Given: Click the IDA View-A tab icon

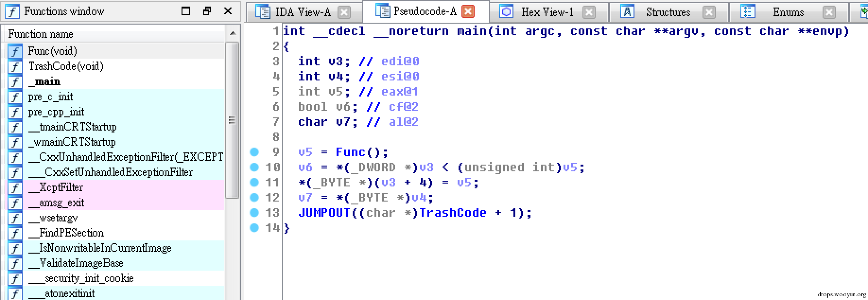Looking at the screenshot, I should [262, 11].
